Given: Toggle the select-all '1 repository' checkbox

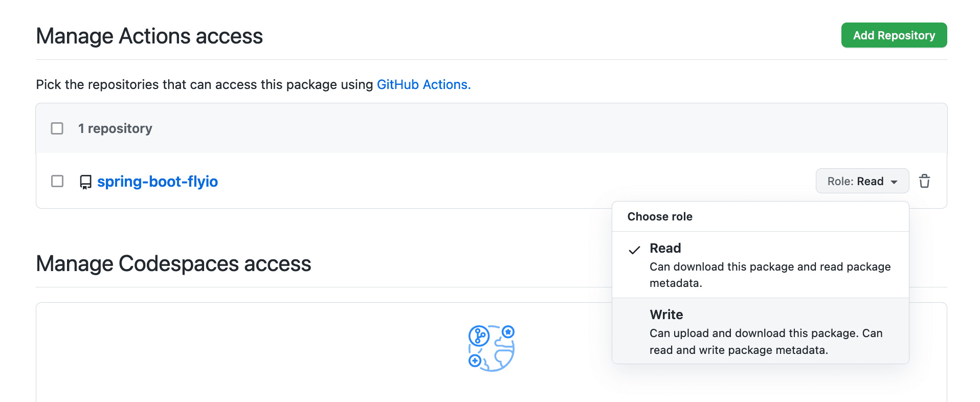Looking at the screenshot, I should click(x=57, y=128).
